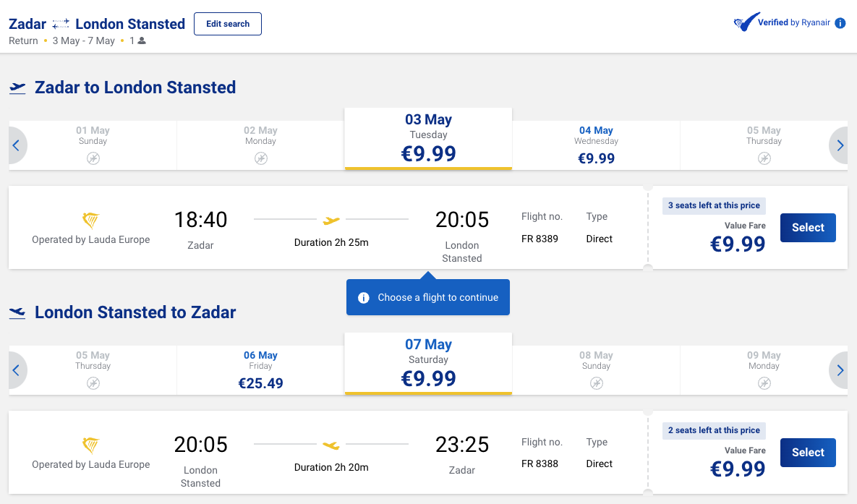Select the FR 8388 return flight
857x504 pixels.
pyautogui.click(x=808, y=453)
